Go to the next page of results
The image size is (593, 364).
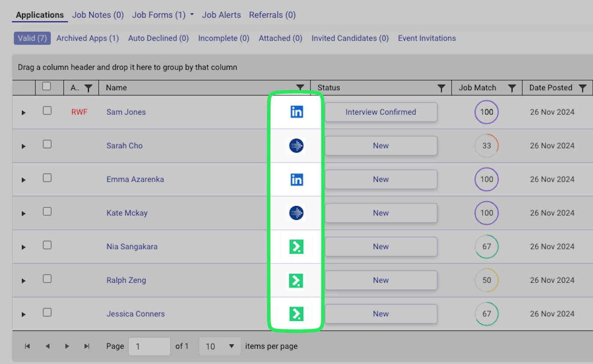click(x=67, y=346)
